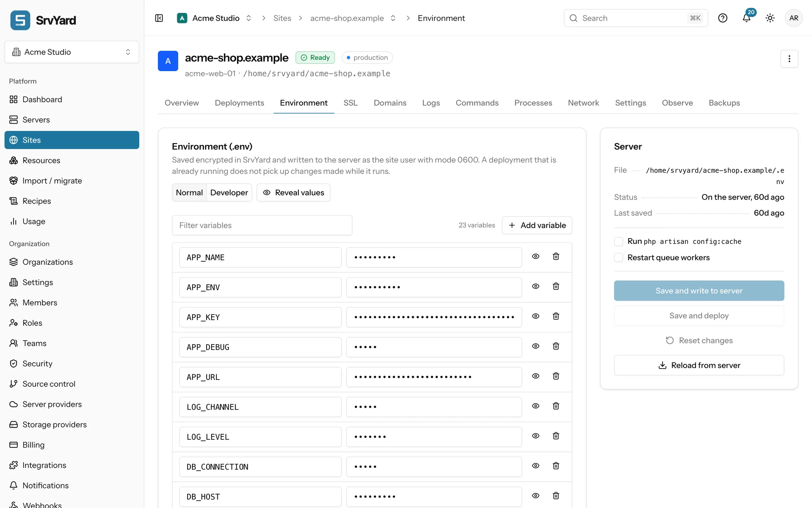Open Recipes in the sidebar

(72, 201)
